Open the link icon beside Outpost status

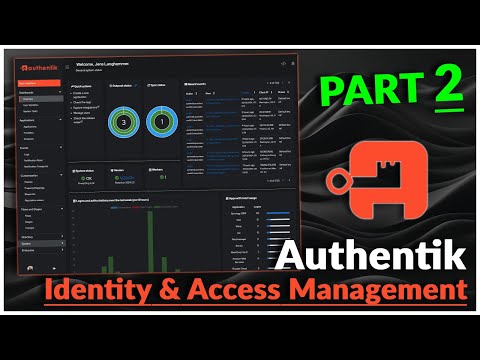click(x=136, y=85)
